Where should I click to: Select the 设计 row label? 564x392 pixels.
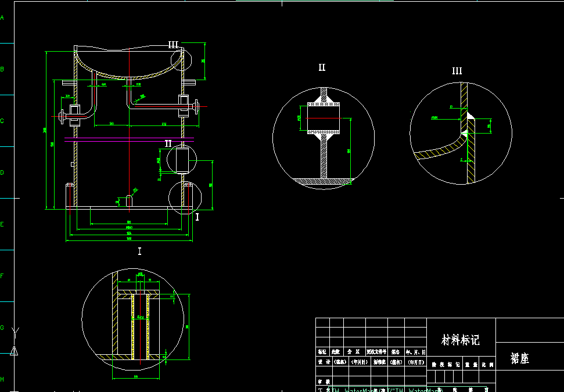pos(324,362)
